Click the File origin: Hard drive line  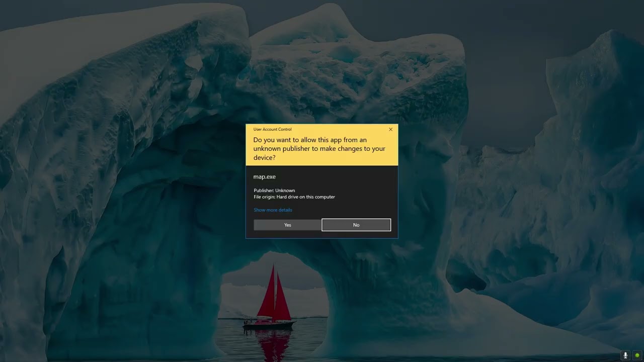(294, 197)
